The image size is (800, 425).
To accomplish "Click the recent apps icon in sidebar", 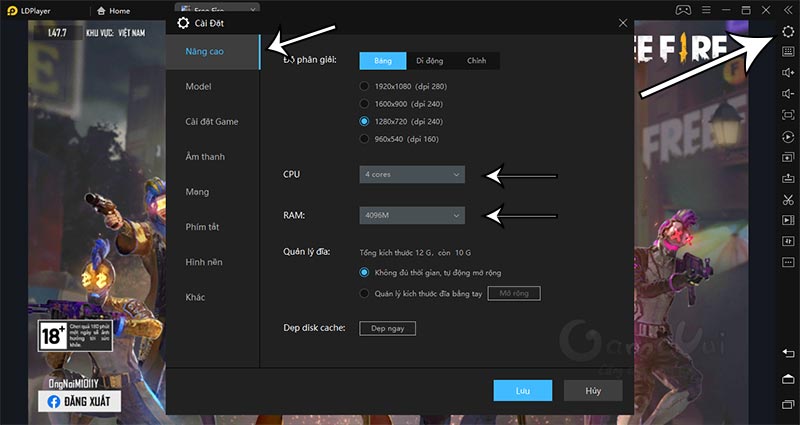I will click(x=788, y=404).
